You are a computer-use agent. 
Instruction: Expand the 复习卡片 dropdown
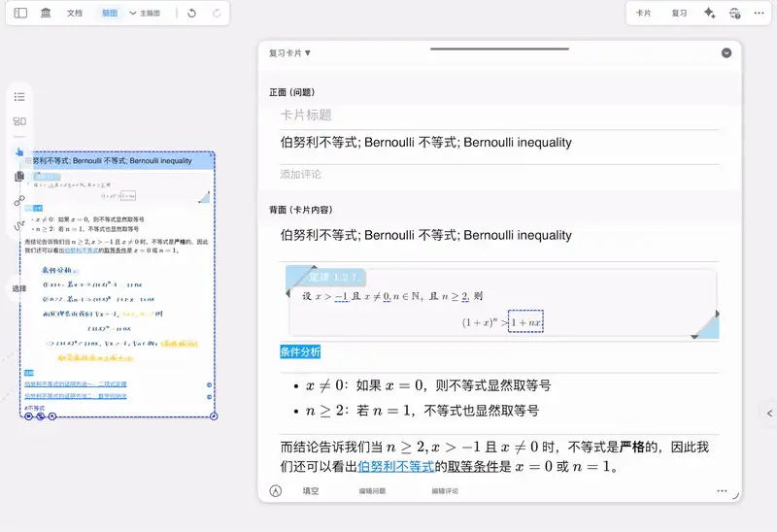pos(289,53)
